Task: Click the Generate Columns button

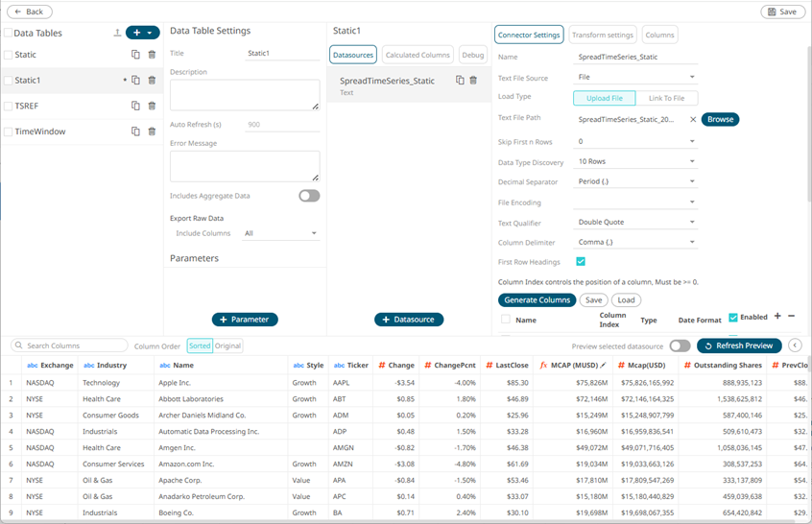Action: click(537, 300)
